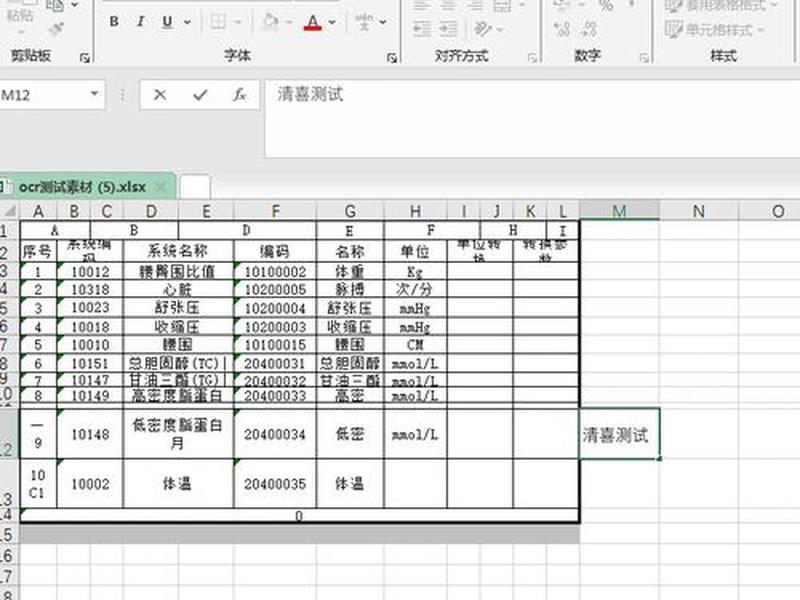The image size is (800, 600).
Task: Open the 字体 group dialog launcher
Action: pyautogui.click(x=392, y=58)
